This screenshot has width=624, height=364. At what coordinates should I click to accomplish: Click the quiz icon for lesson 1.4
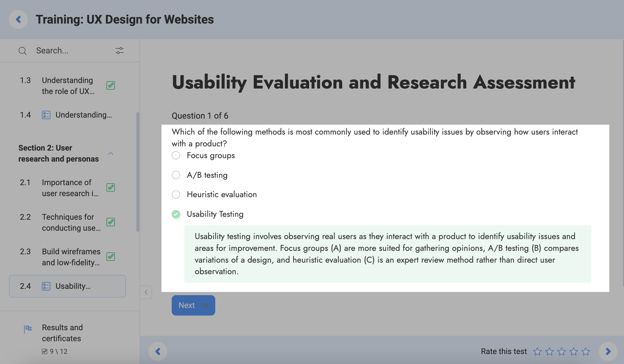[46, 115]
